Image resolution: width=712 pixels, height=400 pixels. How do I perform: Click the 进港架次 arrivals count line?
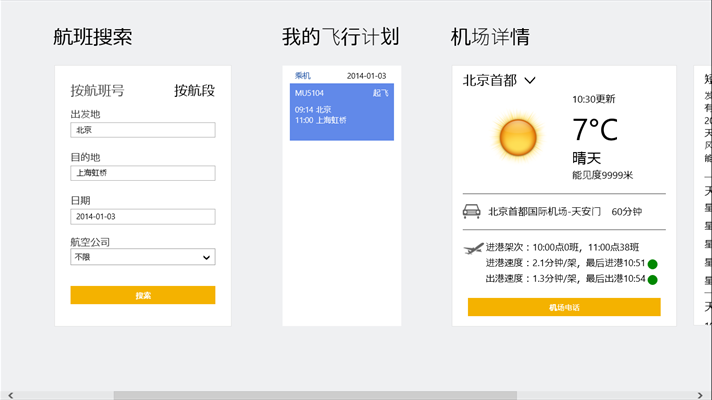[x=562, y=247]
